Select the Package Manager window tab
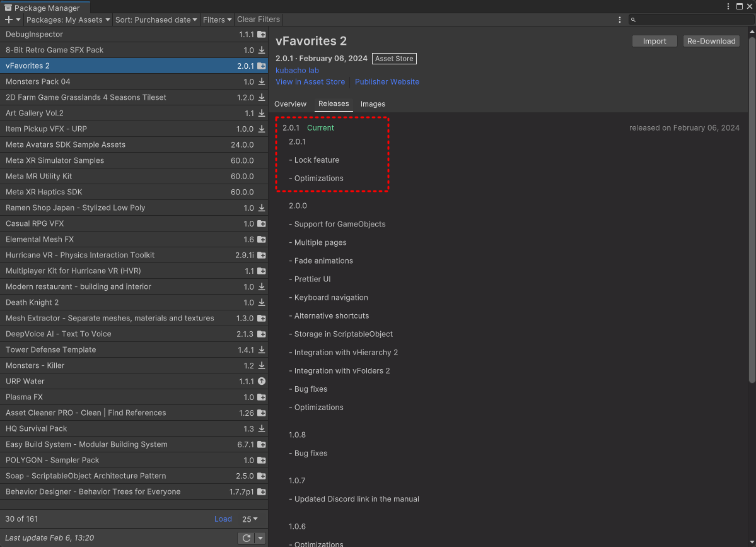Viewport: 756px width, 547px height. (x=45, y=7)
